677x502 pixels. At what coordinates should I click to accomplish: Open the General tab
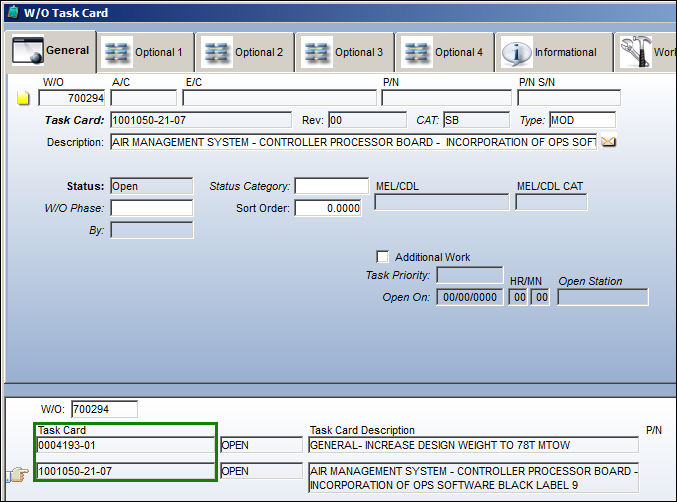(x=51, y=51)
